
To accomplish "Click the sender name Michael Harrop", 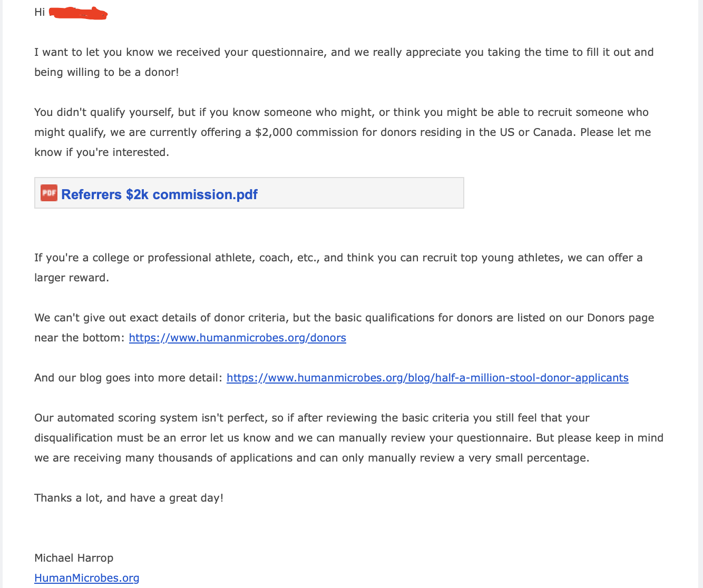I will pyautogui.click(x=74, y=558).
